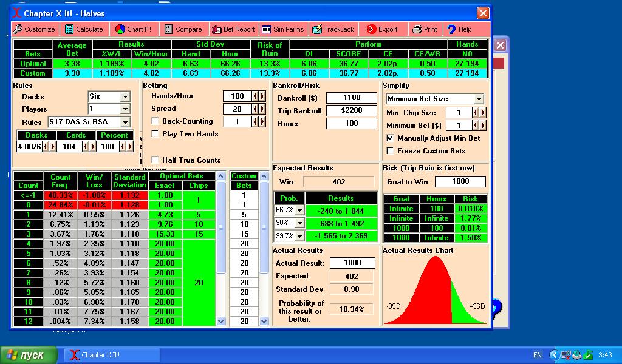Open Chart IT! pie chart tool

pyautogui.click(x=134, y=29)
